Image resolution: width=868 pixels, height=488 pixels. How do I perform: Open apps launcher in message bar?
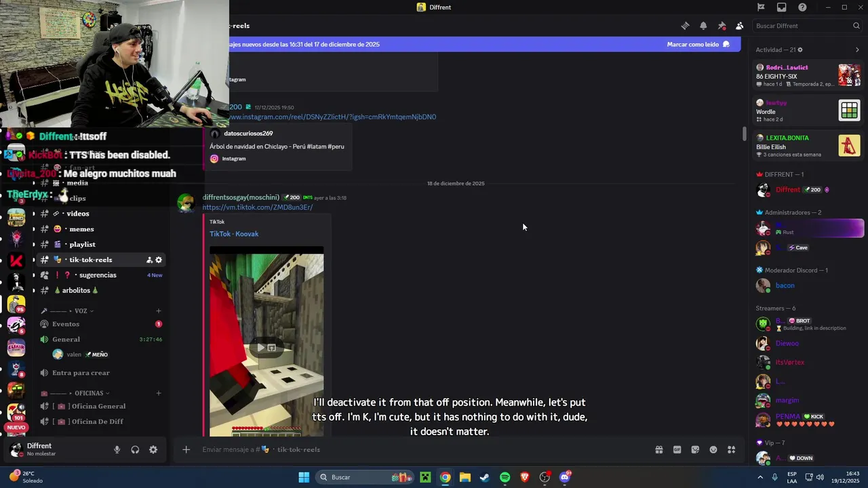click(x=732, y=449)
